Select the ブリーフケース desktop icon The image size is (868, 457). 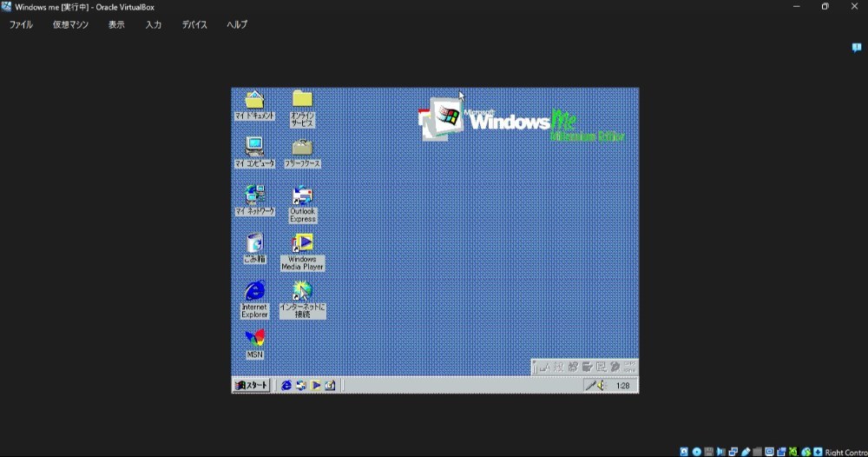coord(302,153)
